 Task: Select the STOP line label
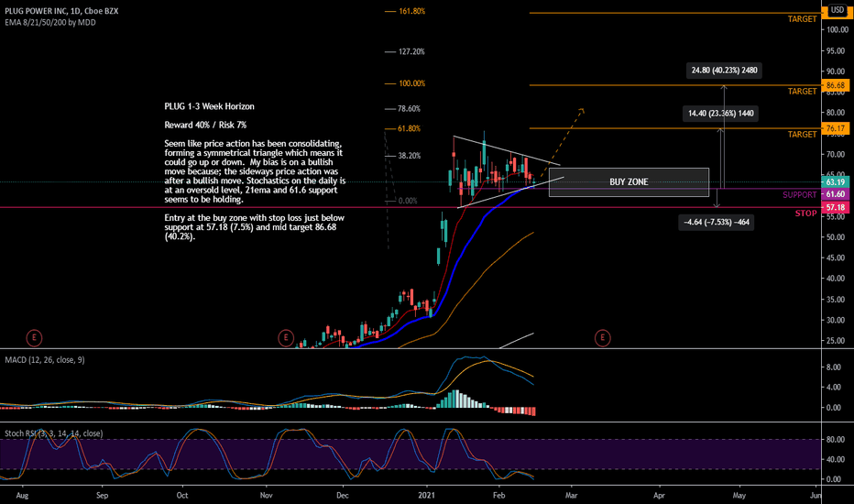pos(805,213)
